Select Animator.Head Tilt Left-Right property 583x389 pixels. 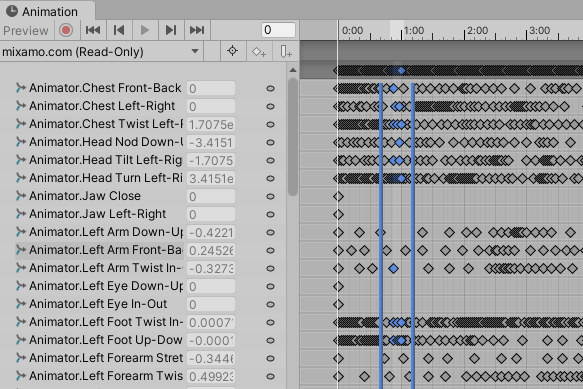(106, 160)
